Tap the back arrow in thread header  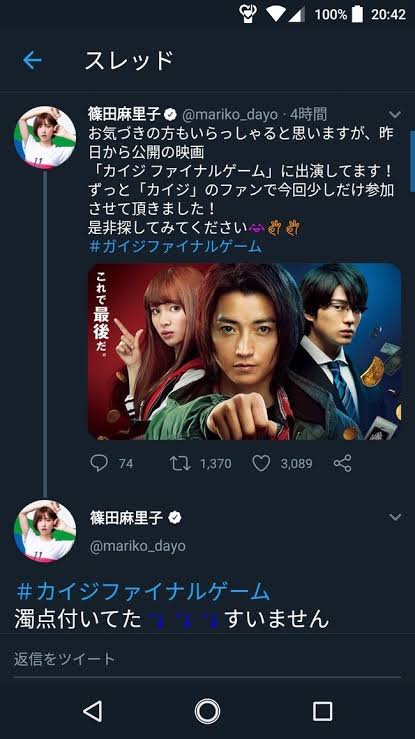(x=33, y=60)
